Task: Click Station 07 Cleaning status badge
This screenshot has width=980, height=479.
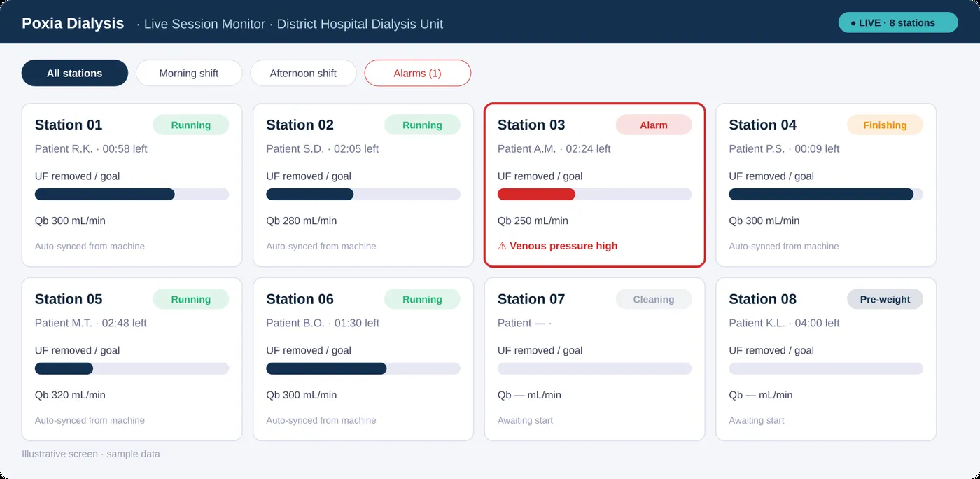Action: pos(654,299)
